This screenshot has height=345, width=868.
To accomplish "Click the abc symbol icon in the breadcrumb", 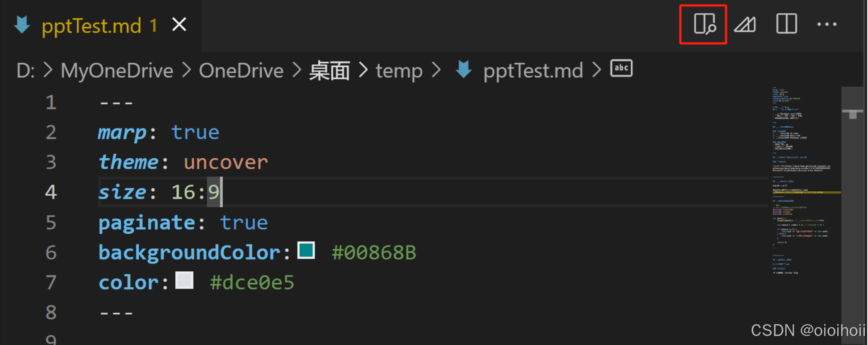I will tap(621, 69).
